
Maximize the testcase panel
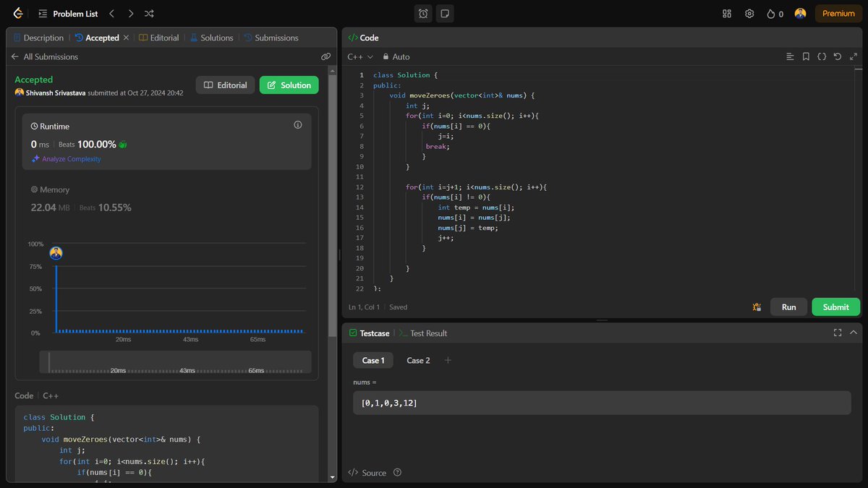tap(838, 333)
